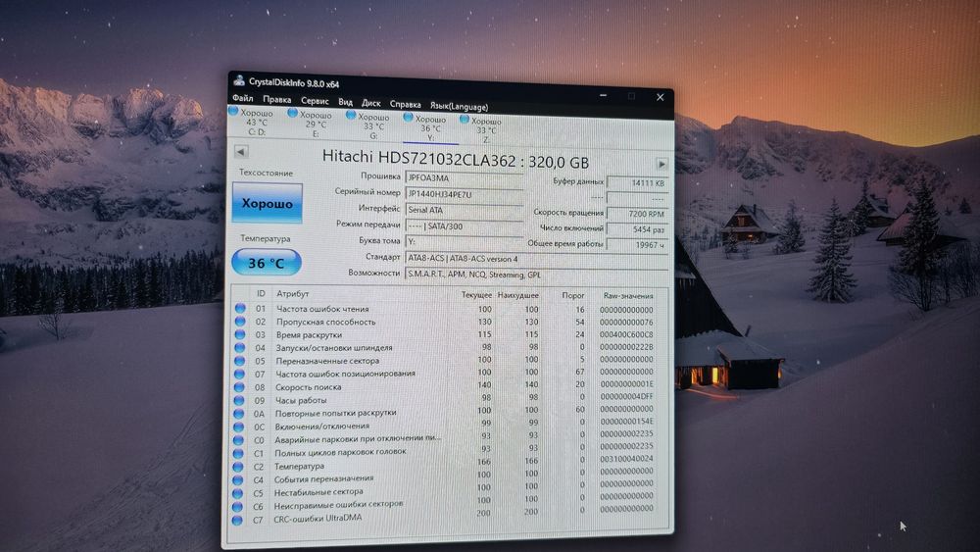This screenshot has height=552, width=980.
Task: Click status icon of attribute 08
Action: coord(239,387)
